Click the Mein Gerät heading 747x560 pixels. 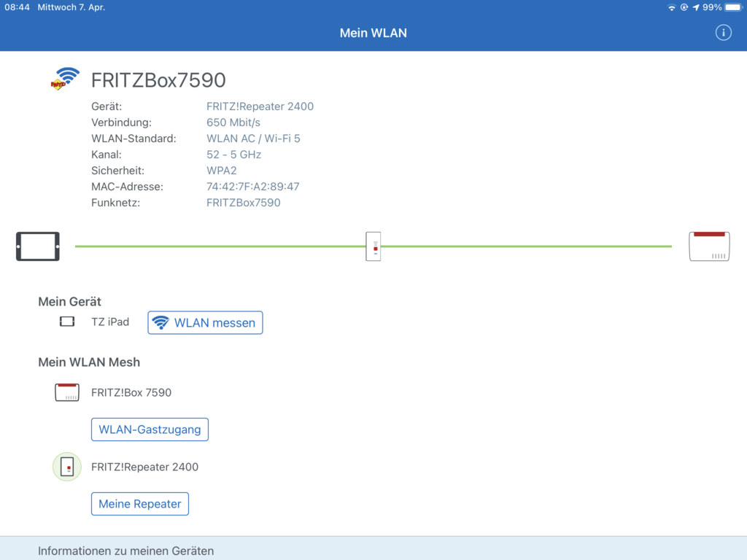69,301
